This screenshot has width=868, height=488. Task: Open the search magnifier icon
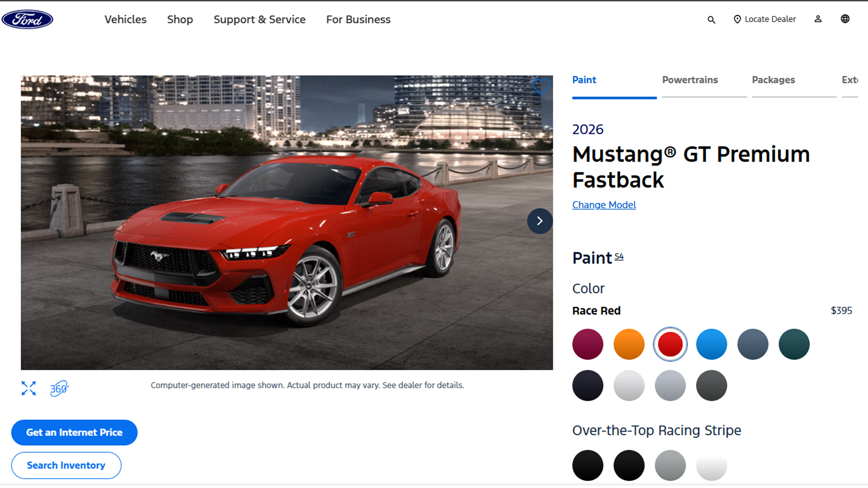[x=711, y=20]
